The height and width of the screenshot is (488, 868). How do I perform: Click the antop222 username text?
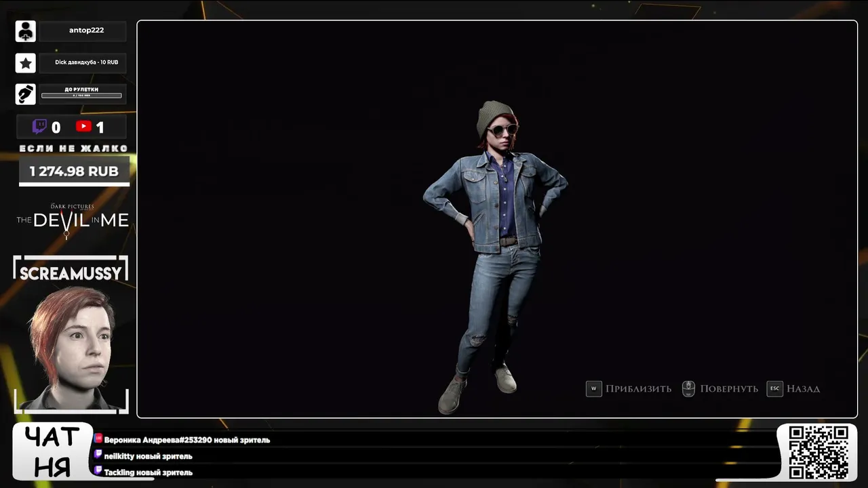click(x=86, y=30)
